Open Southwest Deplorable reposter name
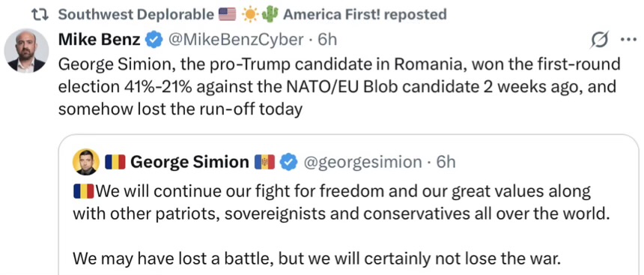The width and height of the screenshot is (644, 275). click(136, 15)
